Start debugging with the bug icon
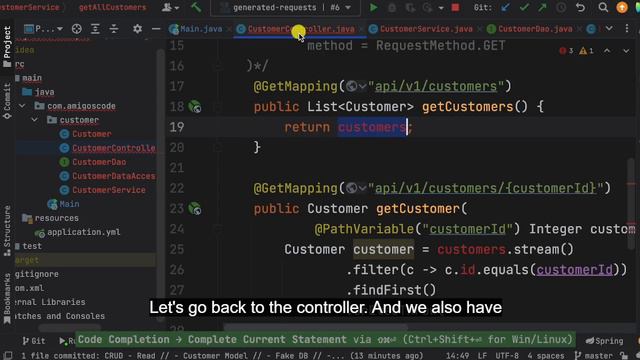The height and width of the screenshot is (360, 640). [391, 8]
